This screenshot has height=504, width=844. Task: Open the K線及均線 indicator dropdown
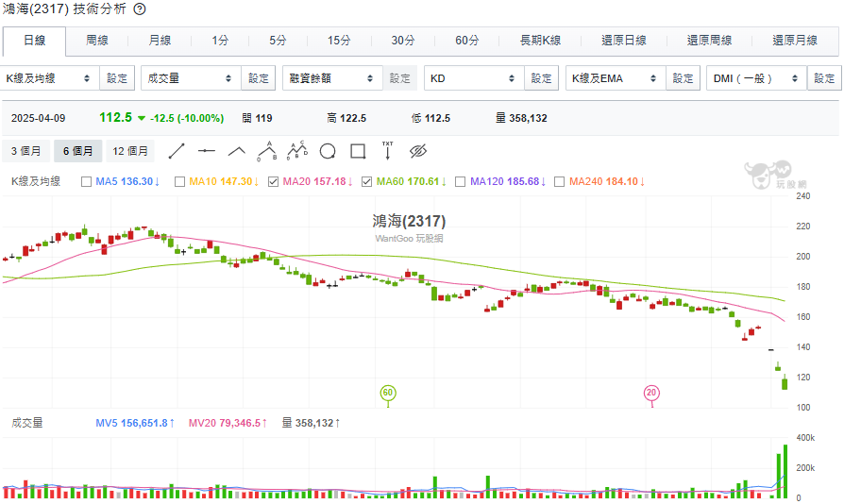click(x=49, y=78)
